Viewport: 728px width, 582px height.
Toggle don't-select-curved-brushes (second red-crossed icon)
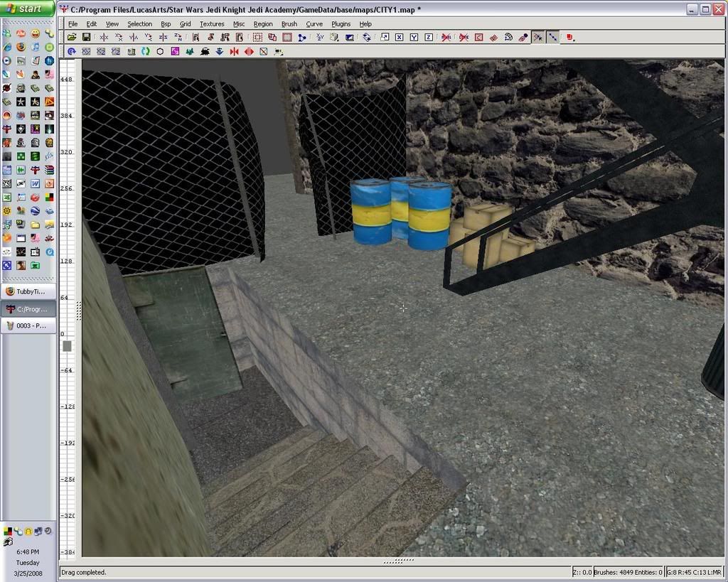coord(464,37)
